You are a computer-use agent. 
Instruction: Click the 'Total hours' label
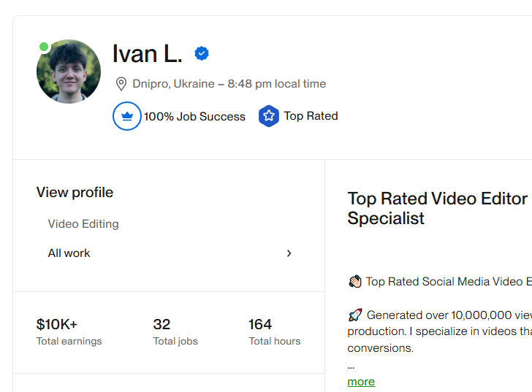(x=275, y=341)
